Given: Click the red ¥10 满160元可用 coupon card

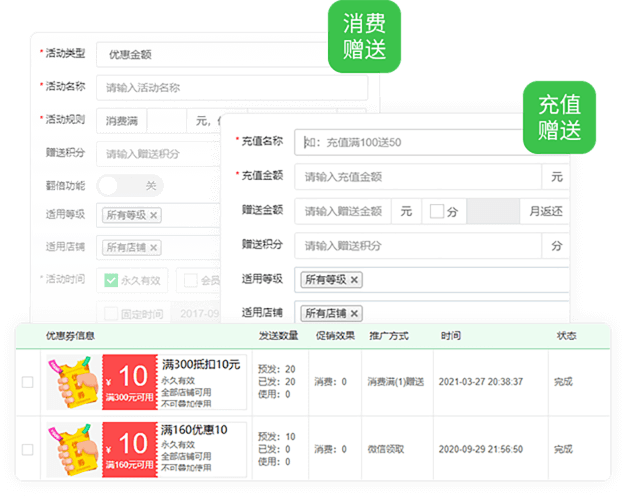Looking at the screenshot, I should [x=130, y=449].
